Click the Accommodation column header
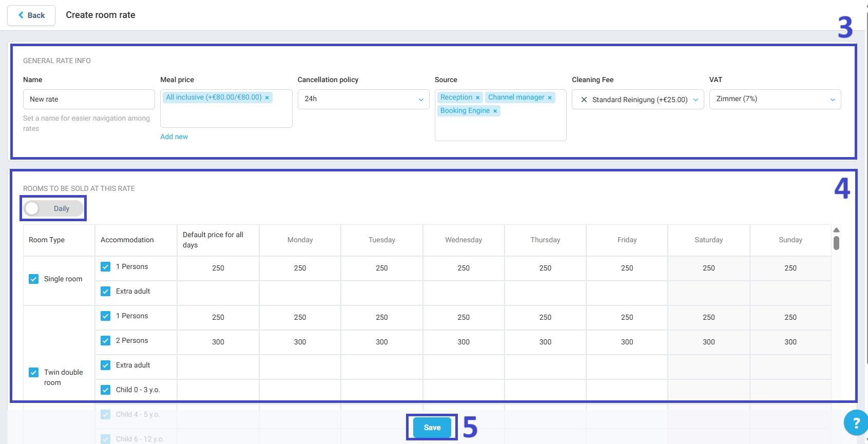This screenshot has width=868, height=444. tap(136, 240)
